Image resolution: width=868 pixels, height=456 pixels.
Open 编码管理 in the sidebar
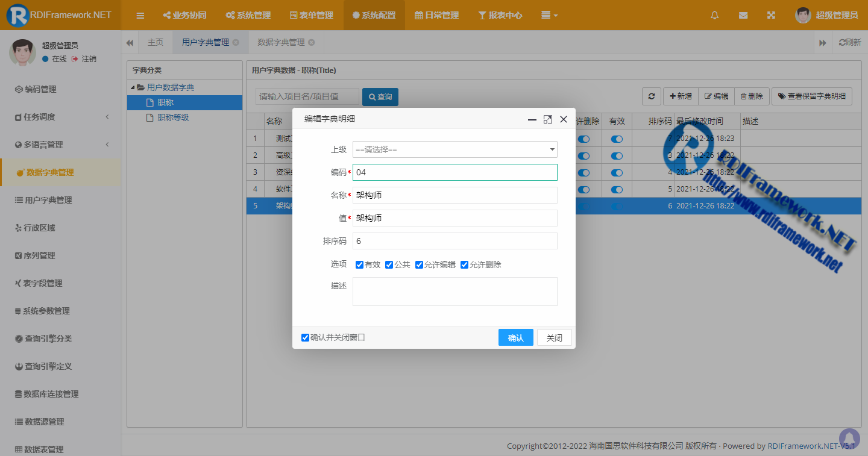[36, 89]
